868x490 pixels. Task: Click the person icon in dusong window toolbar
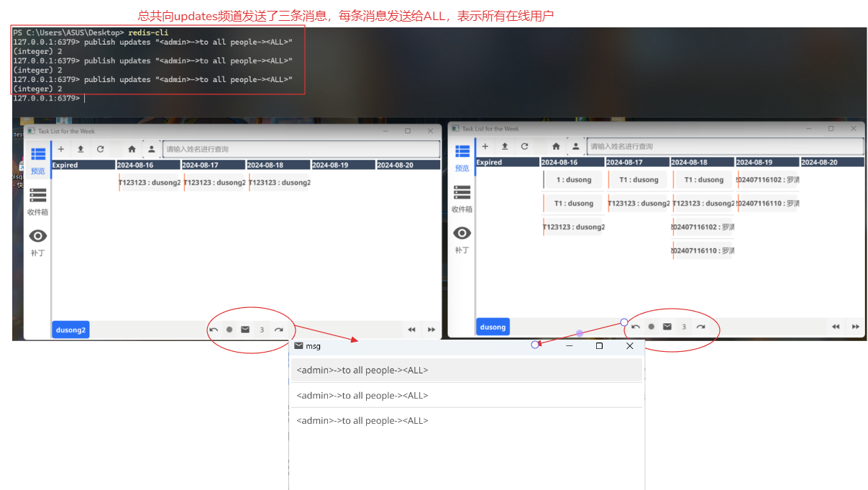pyautogui.click(x=575, y=147)
